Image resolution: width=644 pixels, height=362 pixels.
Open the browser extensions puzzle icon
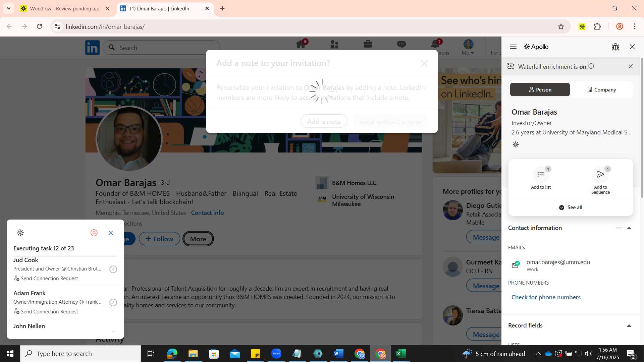tap(597, 26)
